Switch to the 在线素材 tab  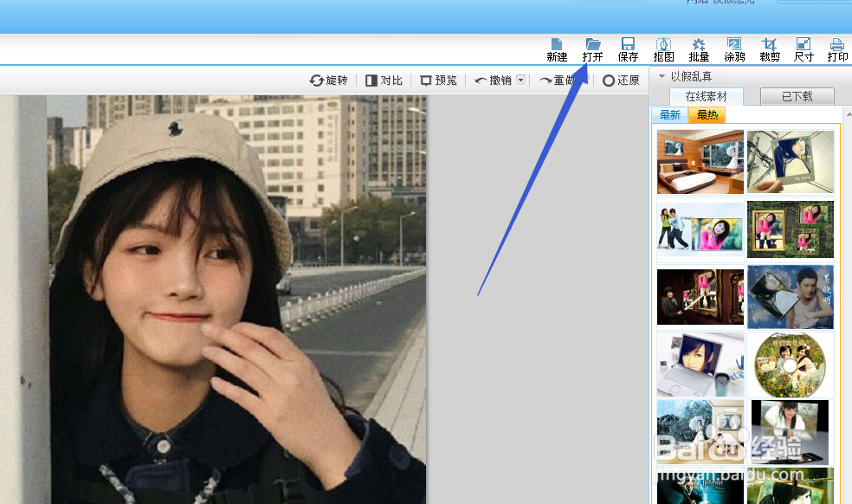tap(706, 96)
